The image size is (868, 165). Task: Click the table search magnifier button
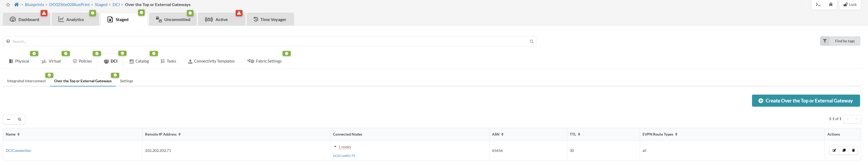(x=20, y=119)
